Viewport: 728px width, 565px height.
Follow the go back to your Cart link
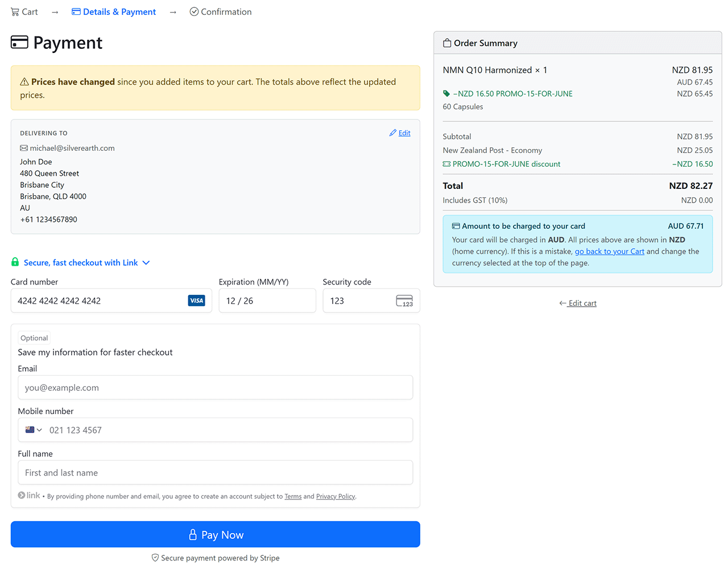[x=610, y=251]
